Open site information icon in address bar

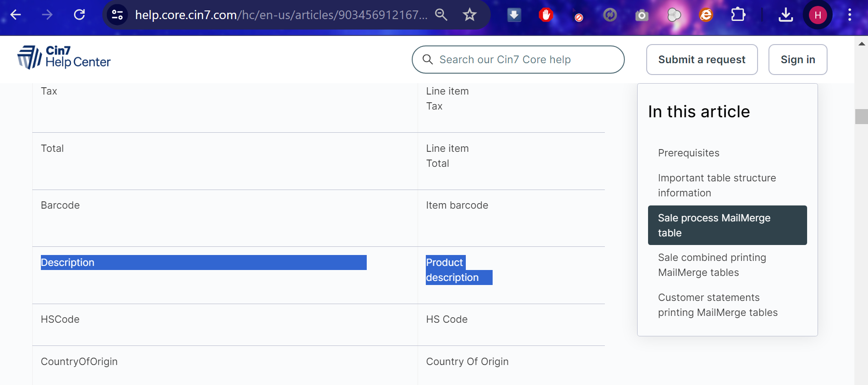tap(117, 15)
